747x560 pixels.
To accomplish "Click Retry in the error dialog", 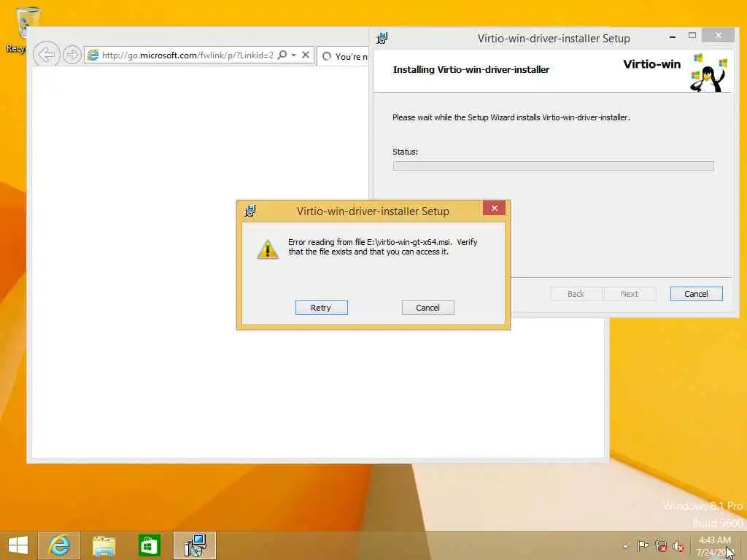I will pyautogui.click(x=321, y=308).
